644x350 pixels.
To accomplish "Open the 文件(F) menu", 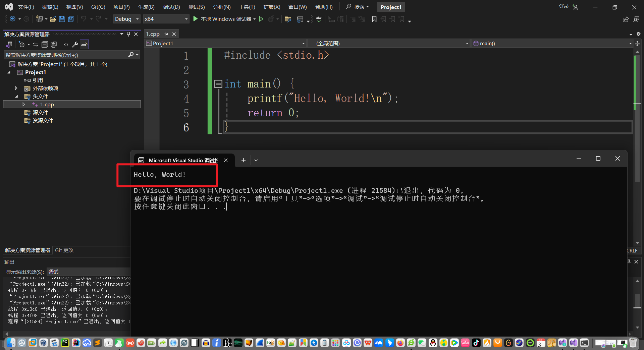I will coord(26,7).
